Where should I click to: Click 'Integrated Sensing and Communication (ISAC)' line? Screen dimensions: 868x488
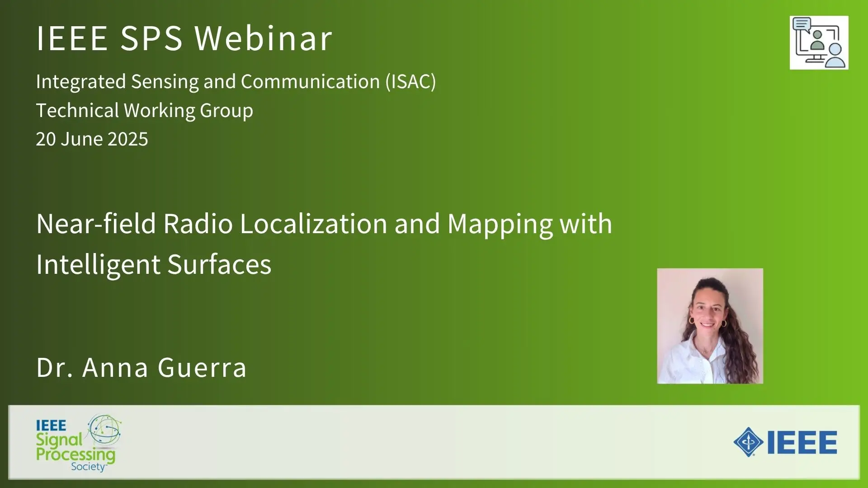tap(236, 82)
